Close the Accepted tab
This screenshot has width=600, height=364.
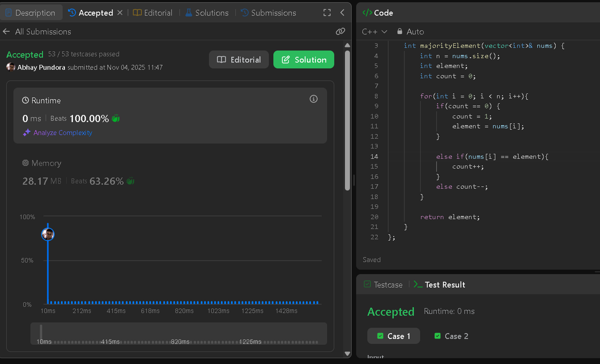tap(119, 12)
